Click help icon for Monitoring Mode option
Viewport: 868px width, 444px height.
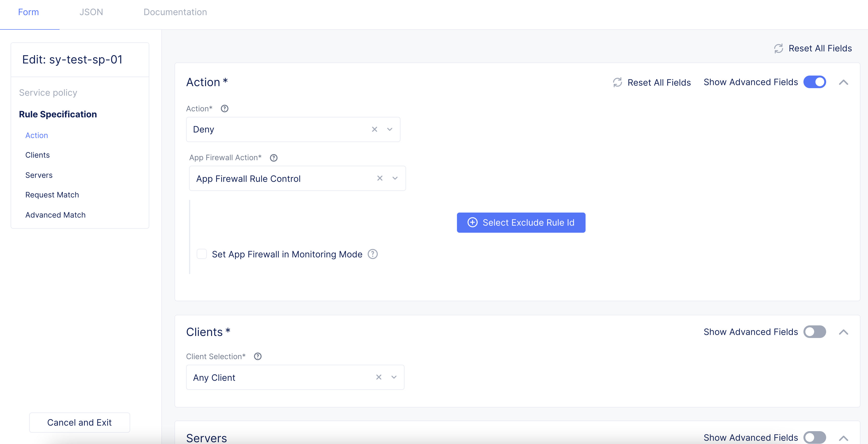pyautogui.click(x=372, y=254)
